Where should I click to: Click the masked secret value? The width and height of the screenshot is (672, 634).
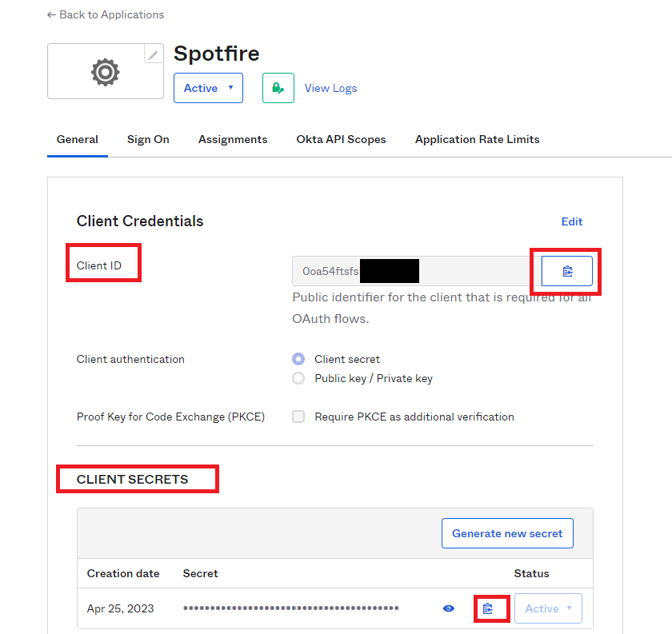pyautogui.click(x=291, y=608)
